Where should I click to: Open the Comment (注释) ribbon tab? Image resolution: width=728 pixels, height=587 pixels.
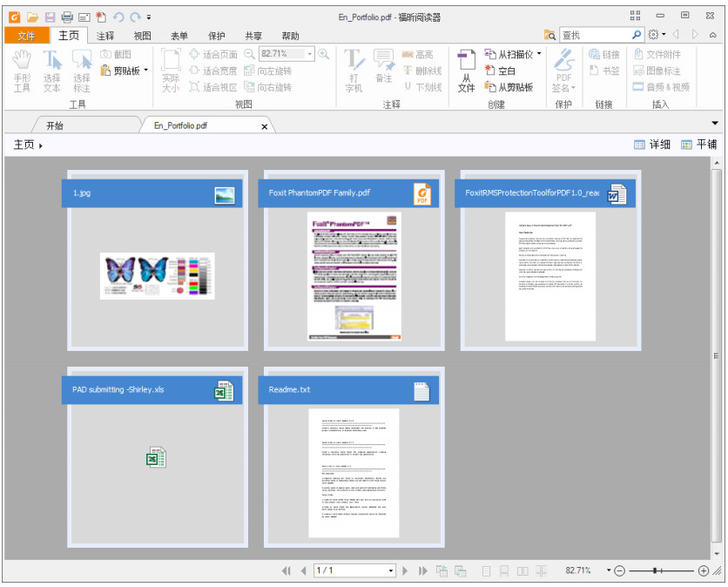pyautogui.click(x=105, y=36)
